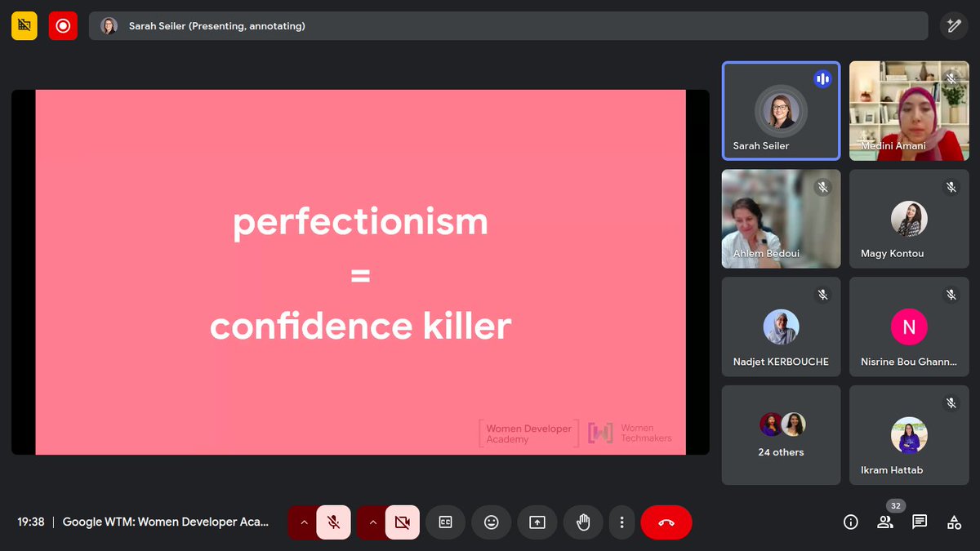Click the presented slide showing perfectionism
Image resolution: width=980 pixels, height=551 pixels.
[360, 272]
